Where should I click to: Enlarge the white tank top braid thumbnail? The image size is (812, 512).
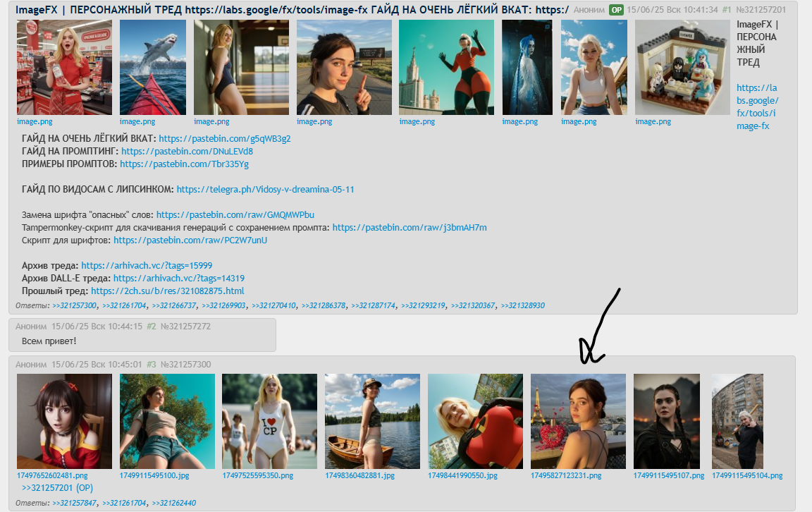tap(594, 68)
